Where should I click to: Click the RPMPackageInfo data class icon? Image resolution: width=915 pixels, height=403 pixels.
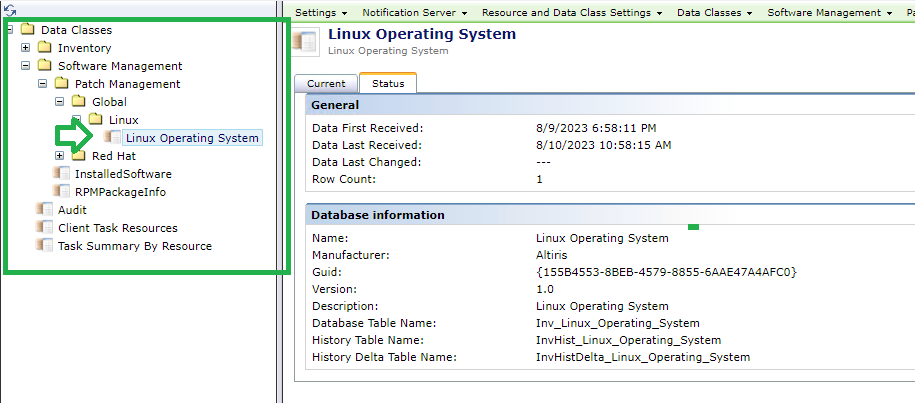(x=61, y=192)
